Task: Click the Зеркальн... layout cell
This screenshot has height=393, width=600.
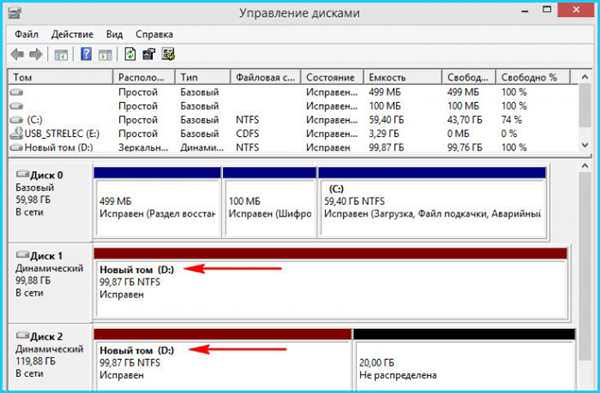Action: pyautogui.click(x=143, y=147)
